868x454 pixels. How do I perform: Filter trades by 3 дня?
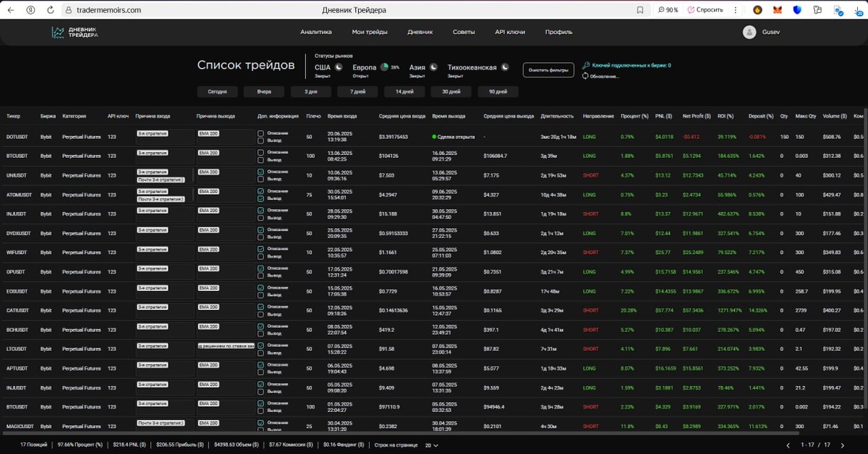(311, 92)
